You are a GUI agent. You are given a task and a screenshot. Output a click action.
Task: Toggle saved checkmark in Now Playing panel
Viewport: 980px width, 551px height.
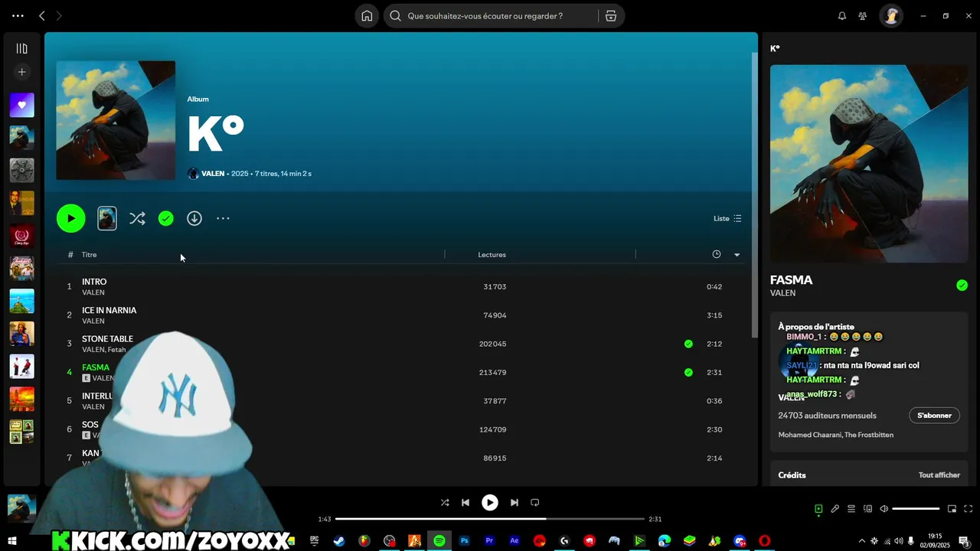pyautogui.click(x=962, y=285)
